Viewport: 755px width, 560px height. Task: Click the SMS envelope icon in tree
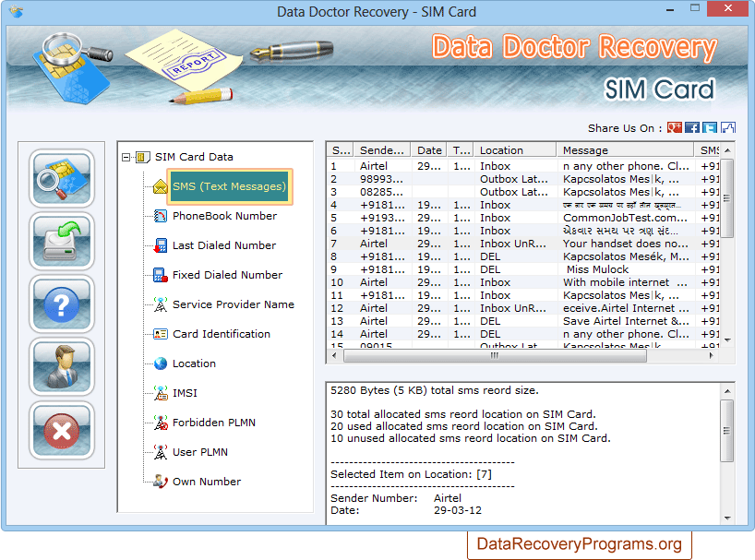pos(160,186)
